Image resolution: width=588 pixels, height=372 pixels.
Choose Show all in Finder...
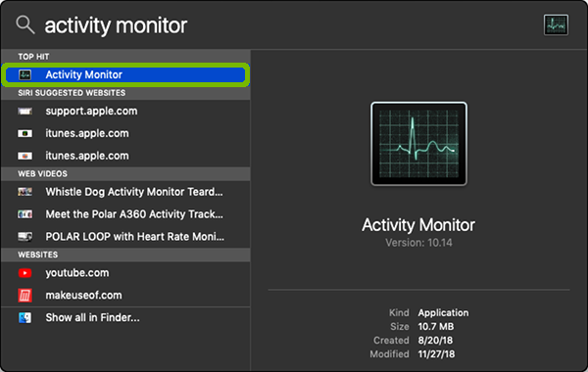[x=125, y=318]
